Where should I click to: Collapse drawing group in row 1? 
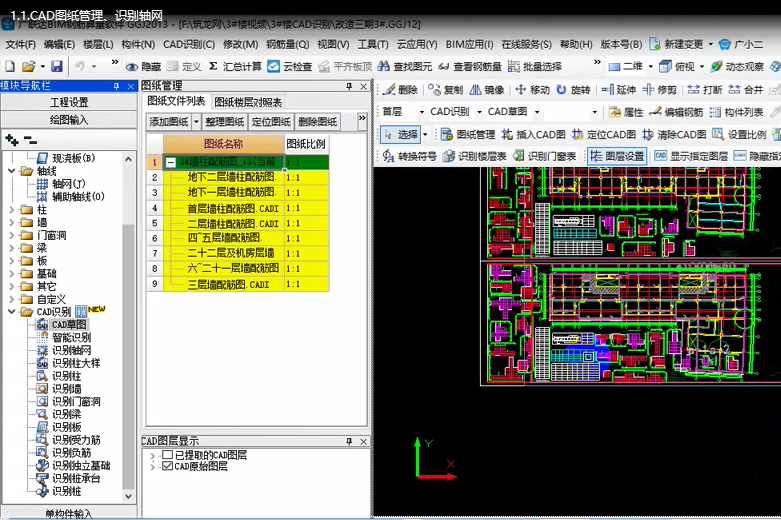(x=171, y=162)
